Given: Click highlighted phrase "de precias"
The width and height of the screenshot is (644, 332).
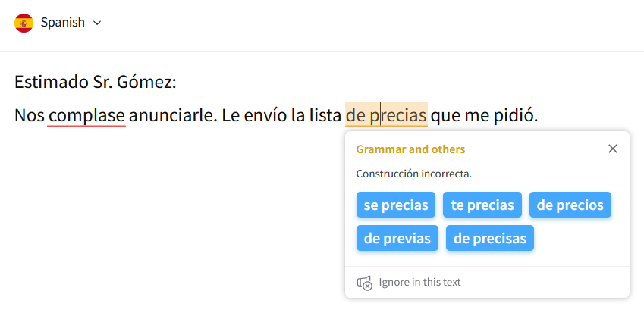Looking at the screenshot, I should (x=386, y=116).
